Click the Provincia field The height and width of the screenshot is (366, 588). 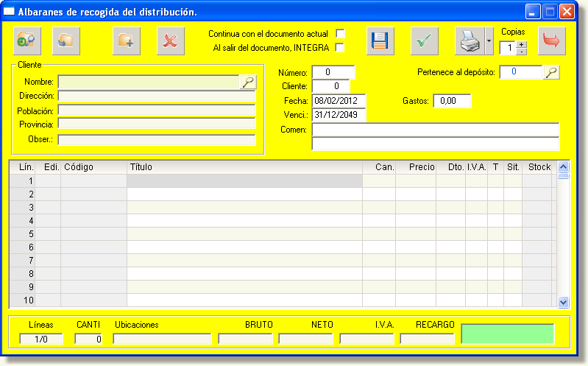[157, 124]
